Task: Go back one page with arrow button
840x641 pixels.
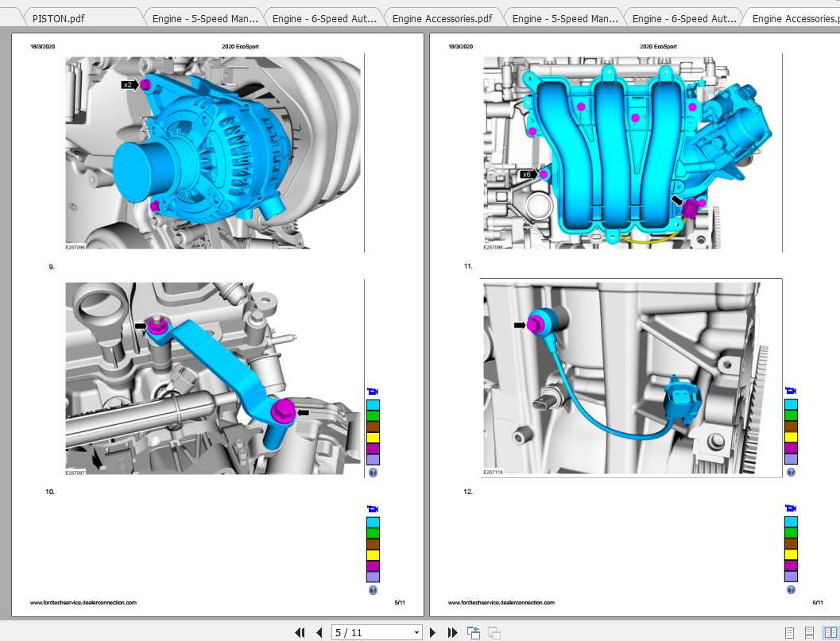Action: click(319, 632)
